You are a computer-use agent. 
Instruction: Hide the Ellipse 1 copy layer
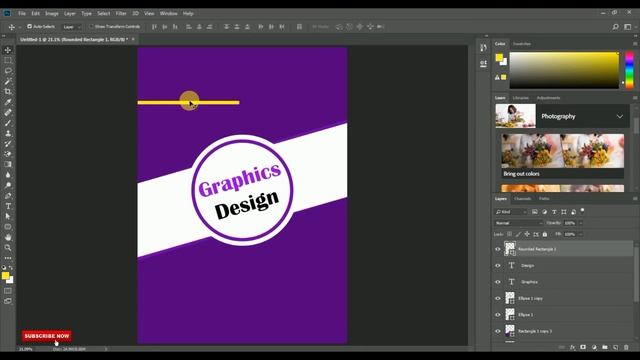tap(498, 298)
